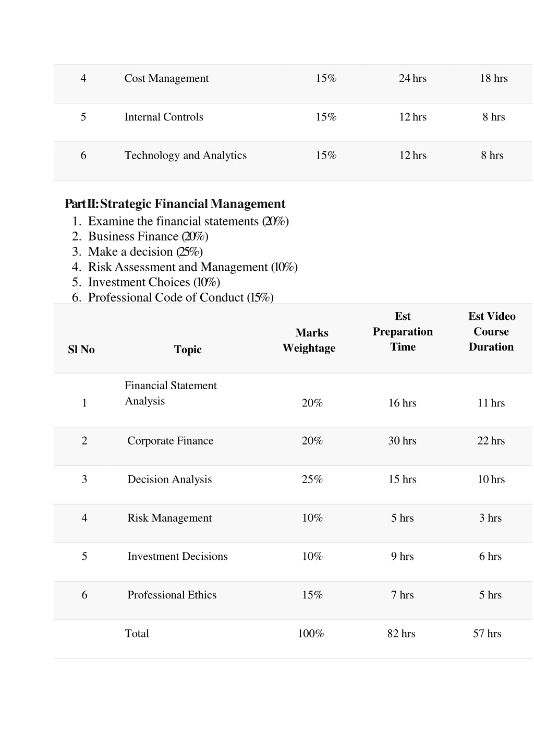This screenshot has height=756, width=534.
Task: Click the Est Video Course Duration header
Action: [491, 331]
